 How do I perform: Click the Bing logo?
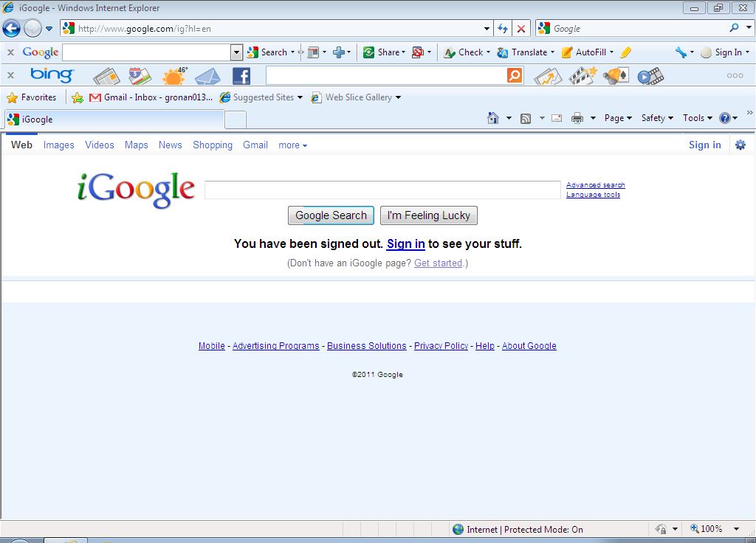click(52, 75)
